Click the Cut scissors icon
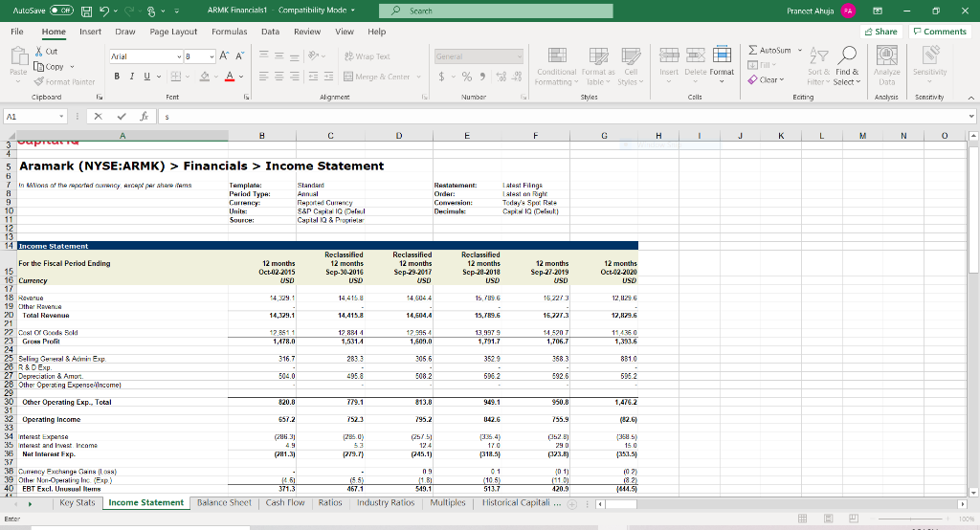Viewport: 980px width, 530px height. pos(38,52)
